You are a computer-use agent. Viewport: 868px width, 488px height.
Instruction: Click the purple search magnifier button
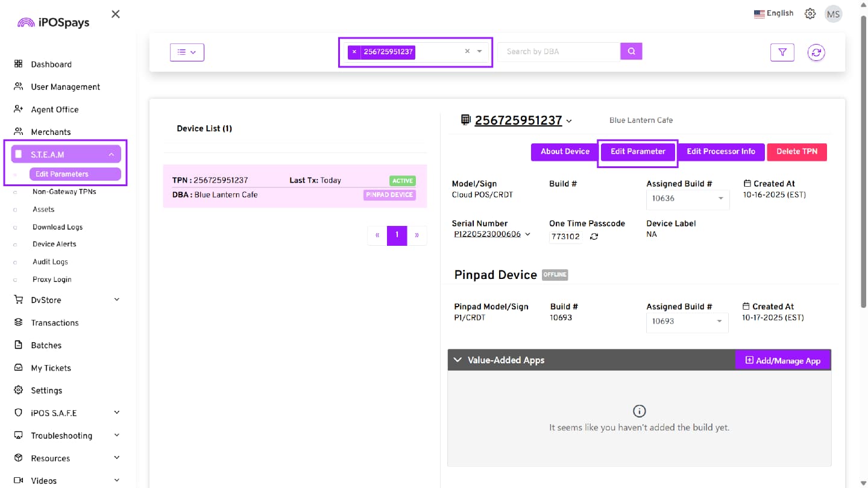tap(631, 51)
